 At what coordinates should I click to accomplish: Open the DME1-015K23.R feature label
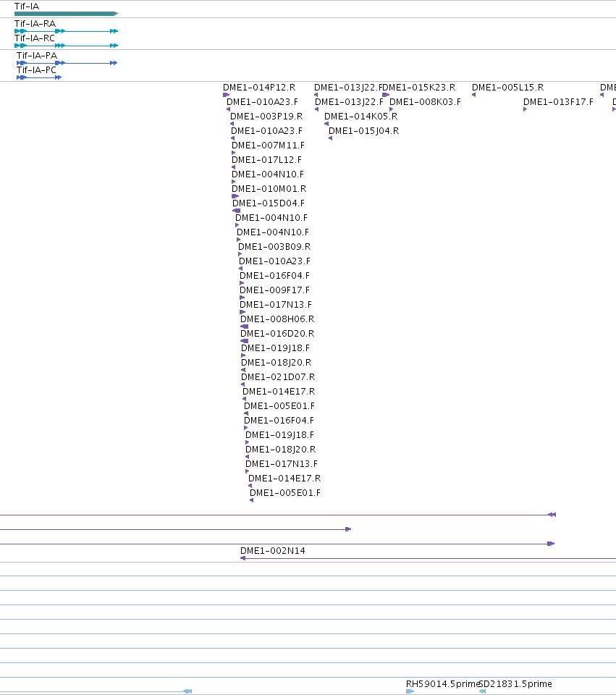(x=420, y=88)
